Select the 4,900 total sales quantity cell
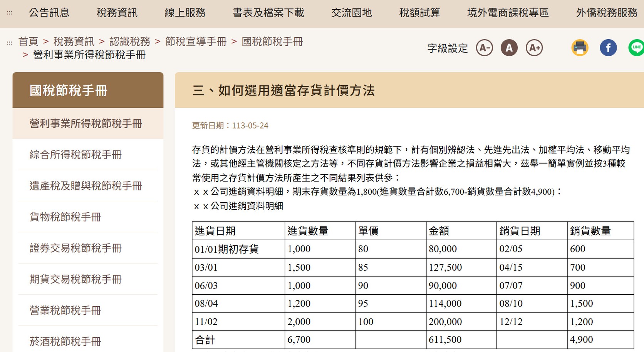Viewport: 644px width, 352px height. (600, 340)
